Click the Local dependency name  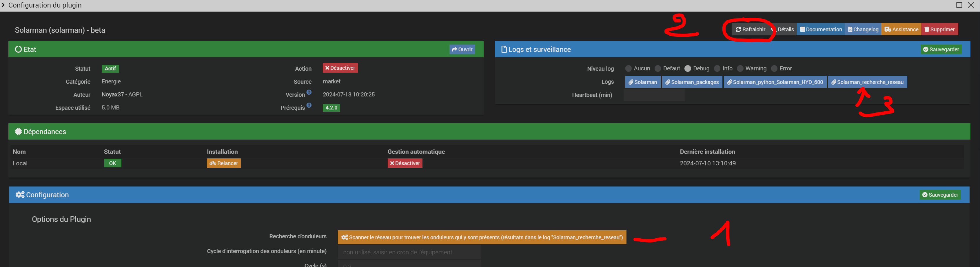[20, 163]
